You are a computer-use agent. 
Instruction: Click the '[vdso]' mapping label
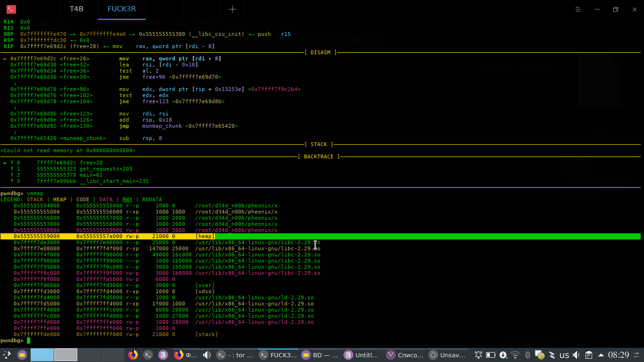(x=205, y=291)
